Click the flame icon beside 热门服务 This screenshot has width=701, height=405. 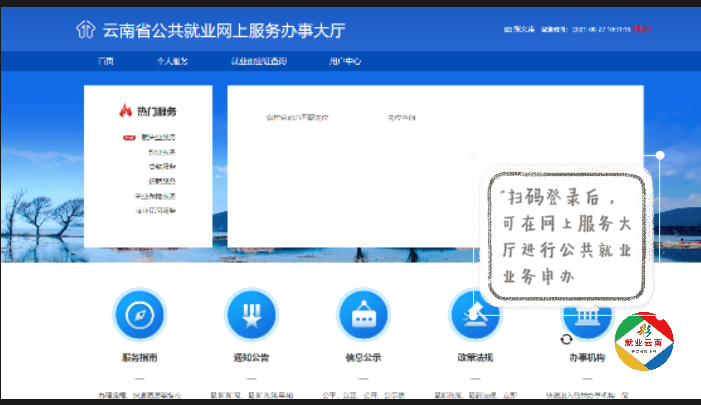point(126,110)
